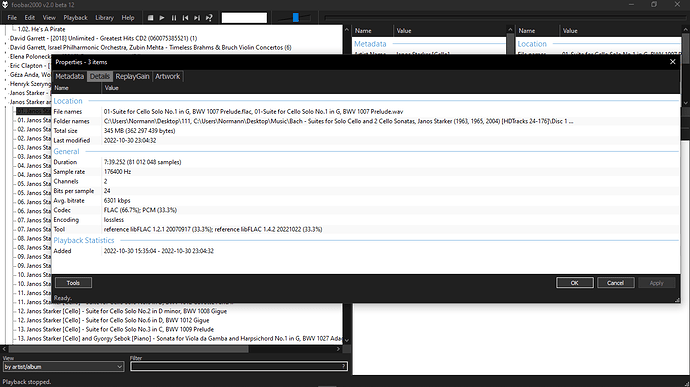Select the Eric Clapton artist node
This screenshot has height=387, width=690.
[x=29, y=66]
